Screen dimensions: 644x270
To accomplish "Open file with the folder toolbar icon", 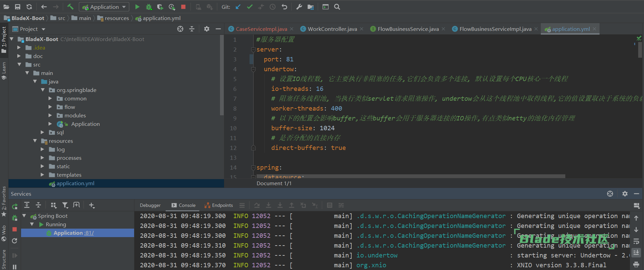I will click(6, 7).
